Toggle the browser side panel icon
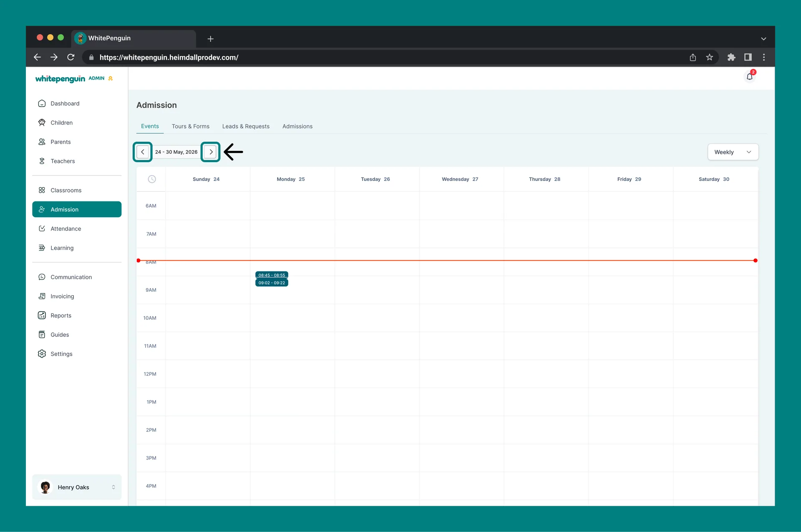The image size is (801, 532). tap(748, 57)
